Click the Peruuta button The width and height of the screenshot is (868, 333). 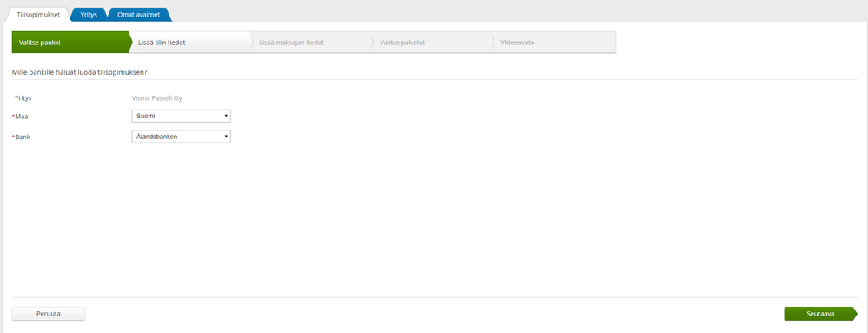48,314
